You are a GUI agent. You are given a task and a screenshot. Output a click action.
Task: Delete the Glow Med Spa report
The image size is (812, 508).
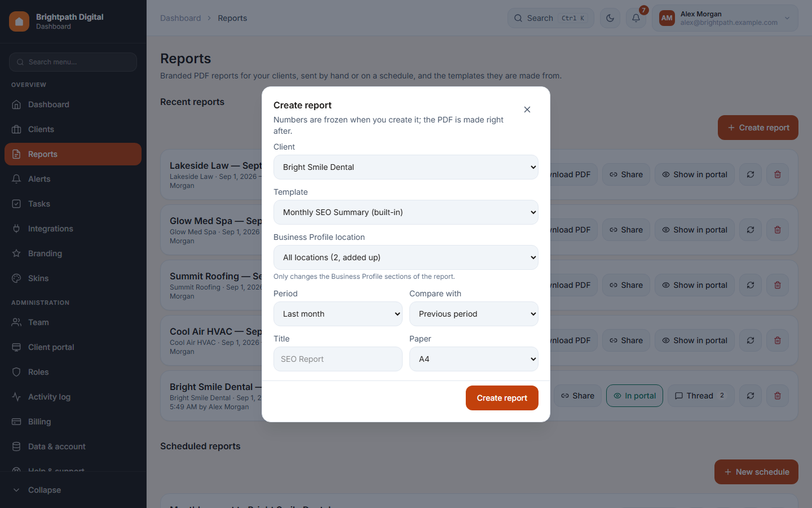(778, 230)
